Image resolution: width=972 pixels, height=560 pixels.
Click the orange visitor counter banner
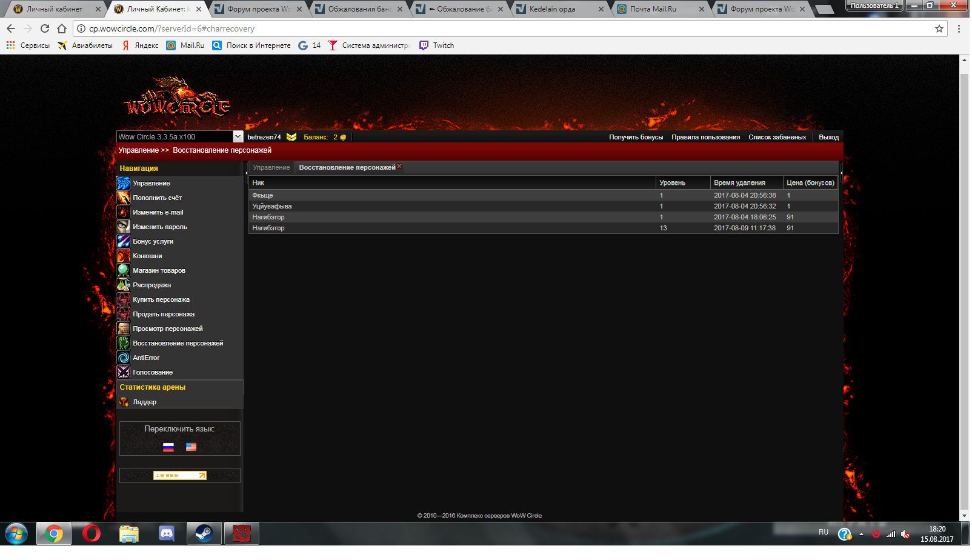coord(180,475)
